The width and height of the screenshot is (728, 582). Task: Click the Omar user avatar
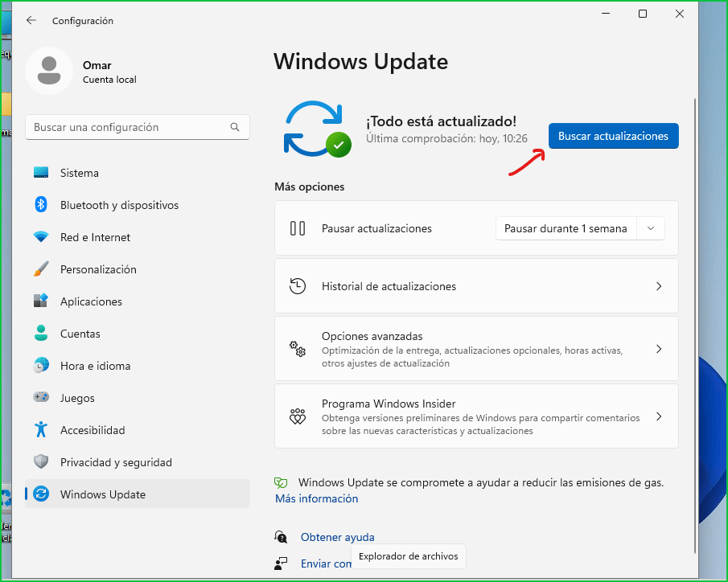(x=49, y=71)
